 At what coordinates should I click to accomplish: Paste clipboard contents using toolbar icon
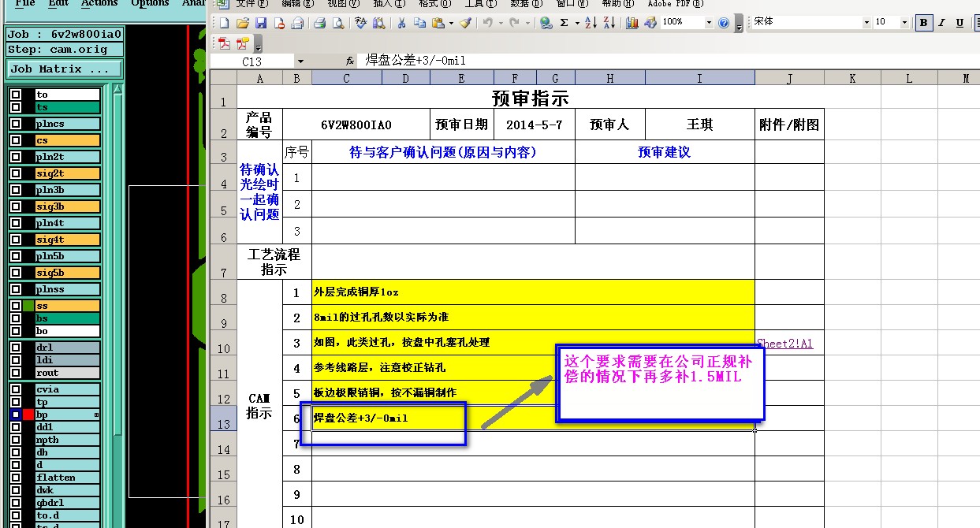click(438, 23)
